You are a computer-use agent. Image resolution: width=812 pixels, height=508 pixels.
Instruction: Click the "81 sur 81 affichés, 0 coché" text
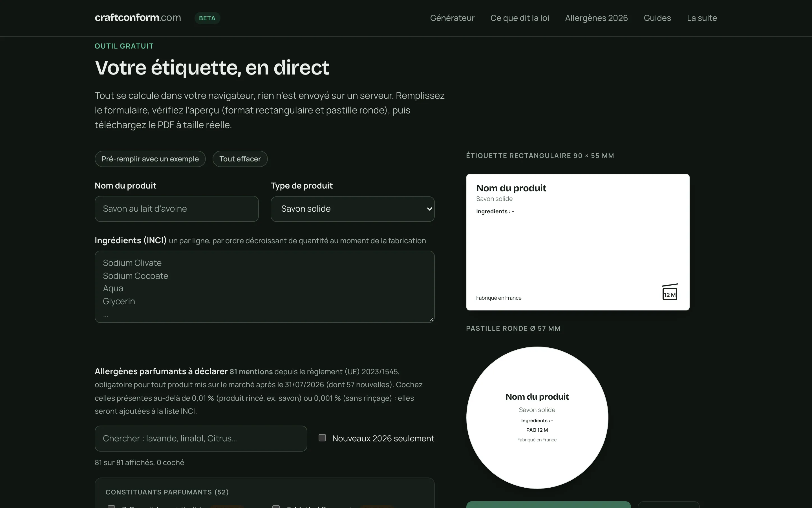139,462
